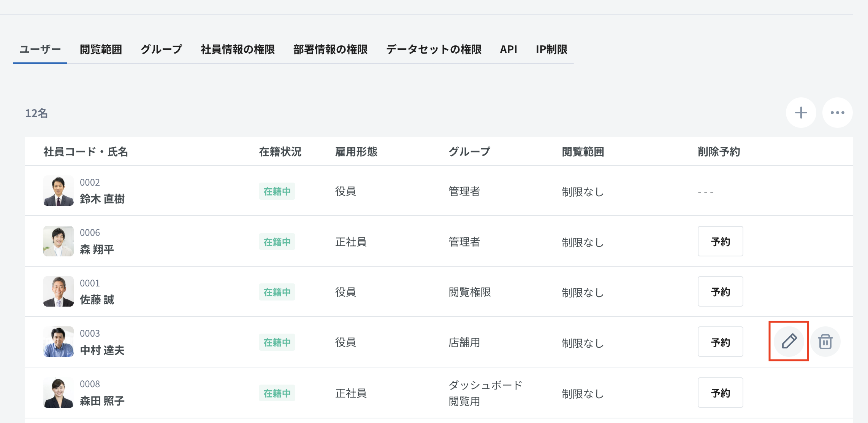The width and height of the screenshot is (868, 423).
Task: Switch to the 閲覧範囲 tab
Action: pos(101,49)
